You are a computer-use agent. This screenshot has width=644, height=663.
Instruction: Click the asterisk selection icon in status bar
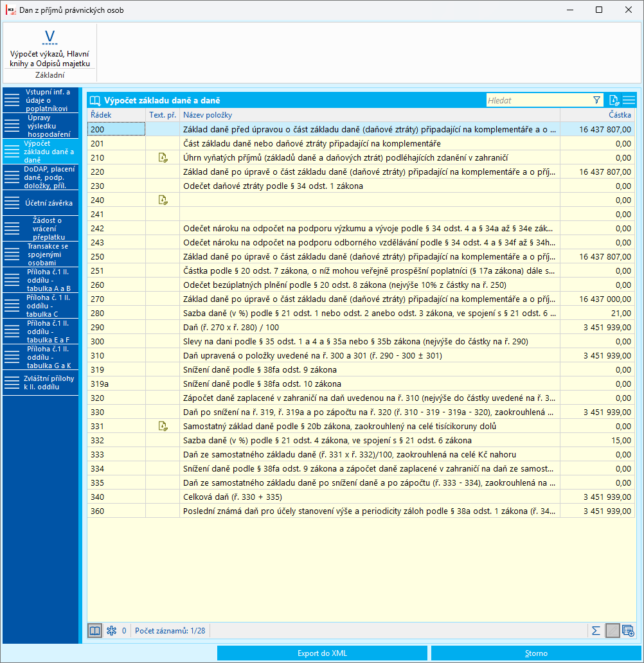click(112, 631)
